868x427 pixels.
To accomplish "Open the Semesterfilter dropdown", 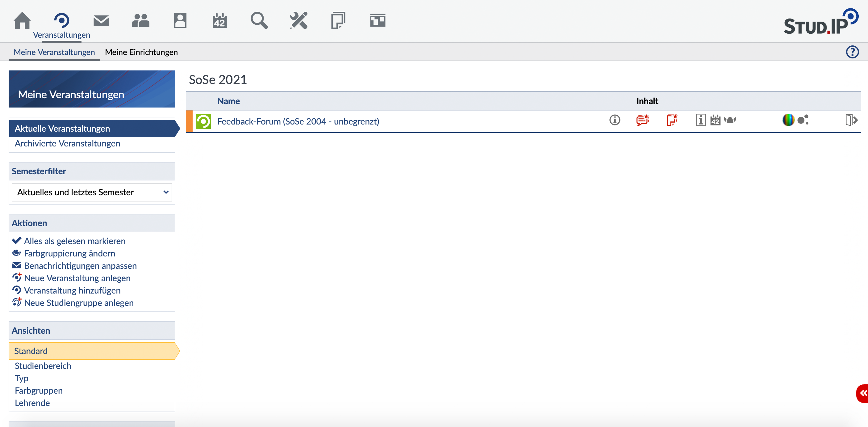I will point(92,192).
